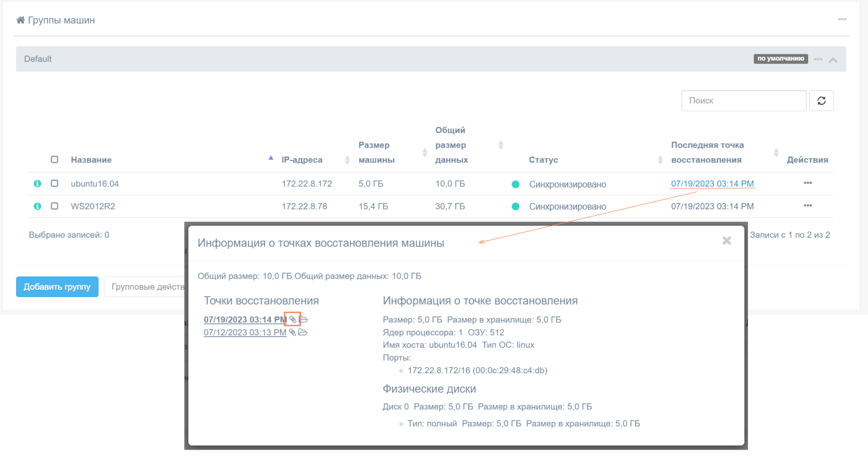Open ubuntu16.04 last restore point link
Image resolution: width=868 pixels, height=459 pixels.
point(712,184)
